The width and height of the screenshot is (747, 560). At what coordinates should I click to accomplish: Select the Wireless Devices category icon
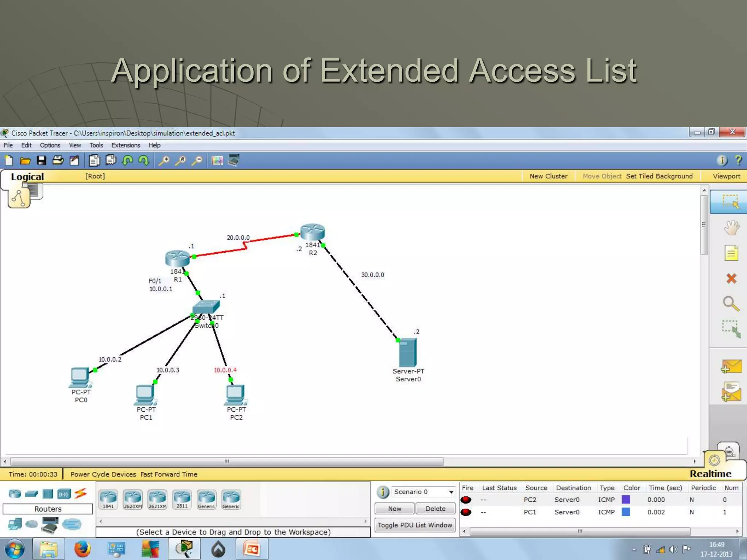tap(64, 494)
